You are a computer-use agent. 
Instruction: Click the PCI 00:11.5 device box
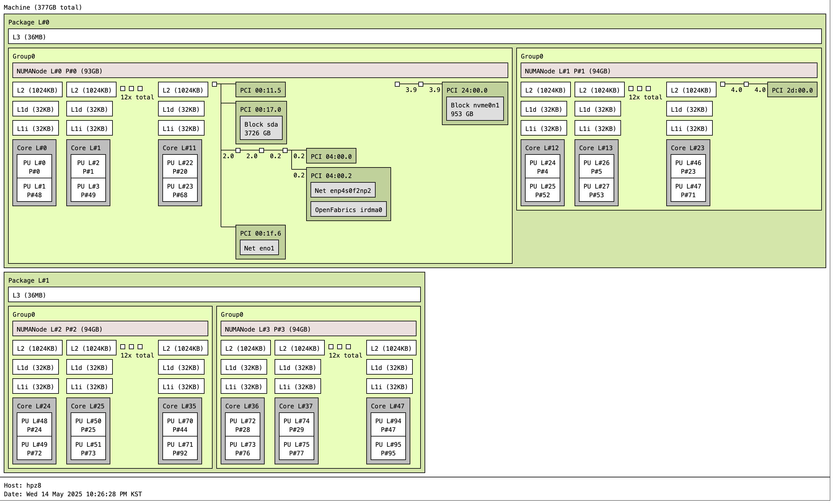click(x=261, y=90)
